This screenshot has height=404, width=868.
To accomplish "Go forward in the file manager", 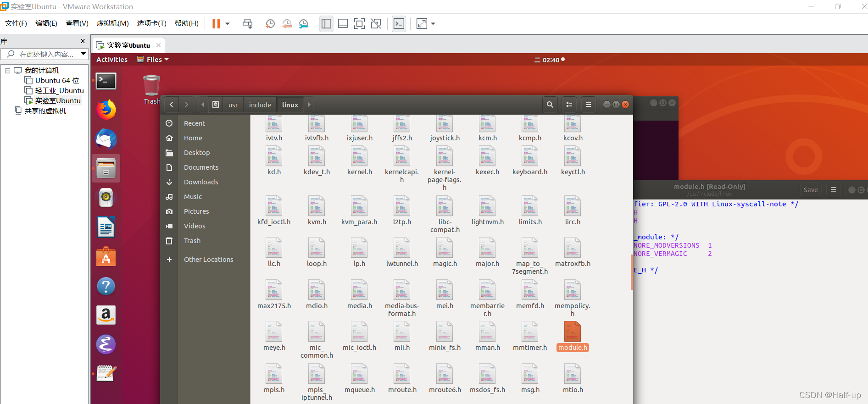I will (186, 105).
